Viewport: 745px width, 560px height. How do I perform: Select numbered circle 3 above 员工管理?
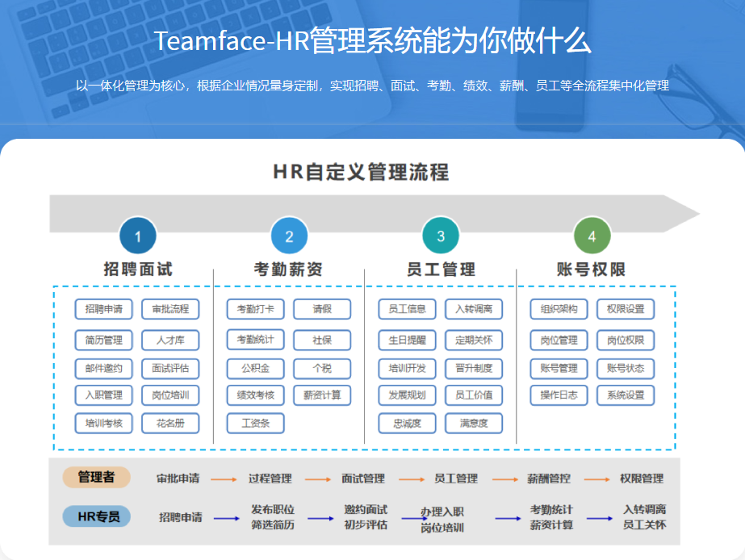(440, 236)
